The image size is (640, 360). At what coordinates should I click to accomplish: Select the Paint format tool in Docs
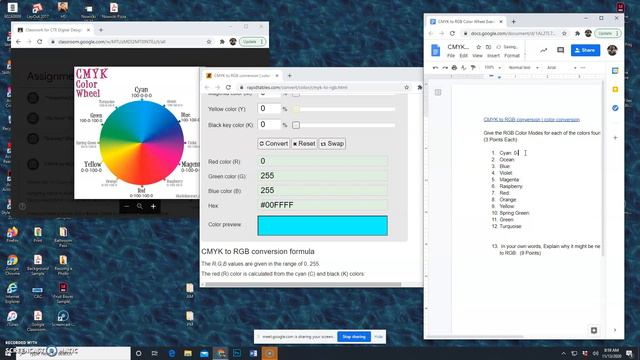[473, 68]
